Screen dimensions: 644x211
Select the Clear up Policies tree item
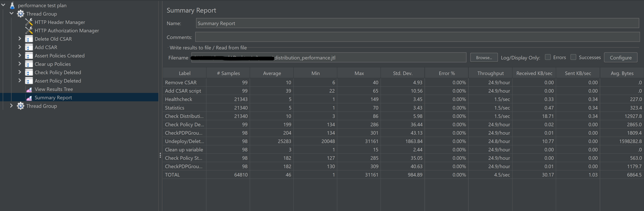coord(52,64)
